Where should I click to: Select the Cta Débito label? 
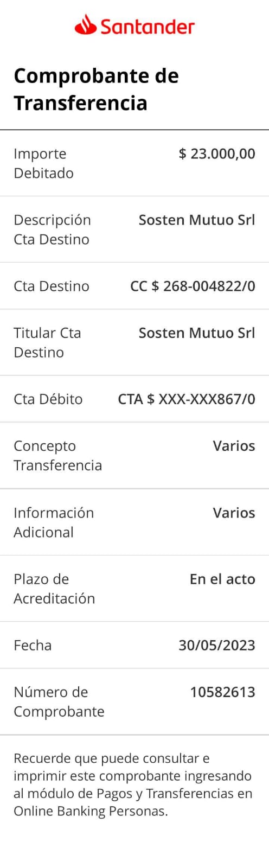[48, 399]
